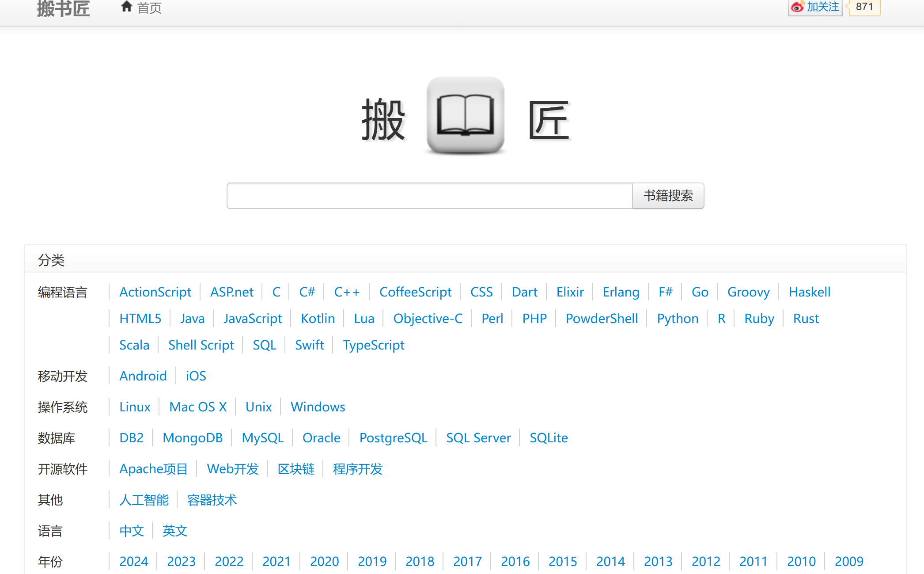This screenshot has height=574, width=924.
Task: Open the CSS category
Action: pos(481,292)
